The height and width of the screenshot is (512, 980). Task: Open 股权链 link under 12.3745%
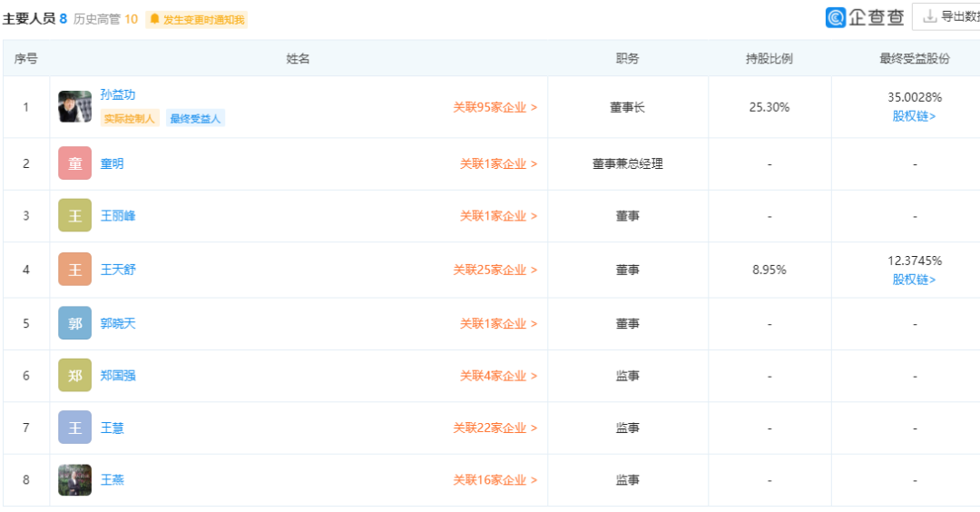pos(914,281)
